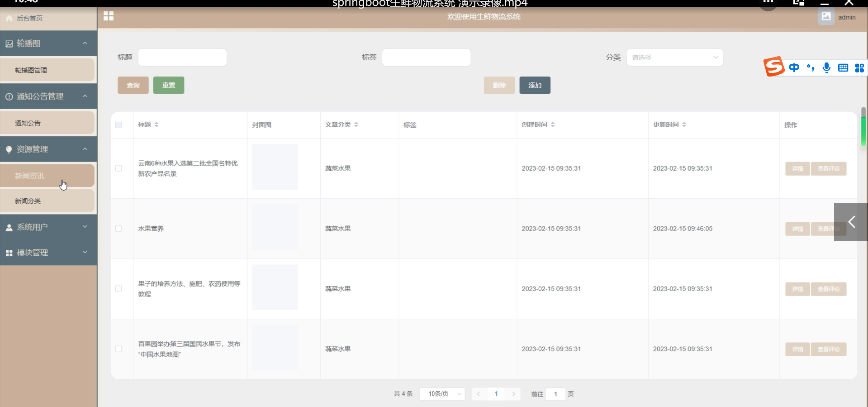Image resolution: width=868 pixels, height=407 pixels.
Task: Go to next page arrow in pagination
Action: coord(514,394)
